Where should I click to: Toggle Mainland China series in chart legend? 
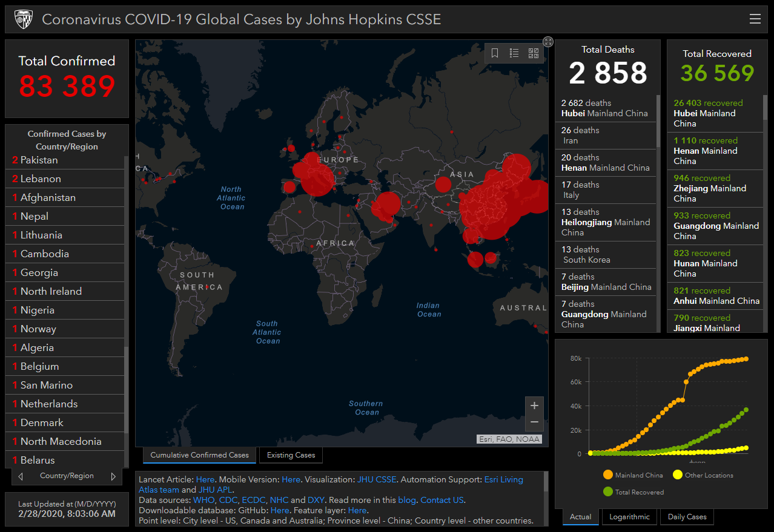(x=633, y=475)
